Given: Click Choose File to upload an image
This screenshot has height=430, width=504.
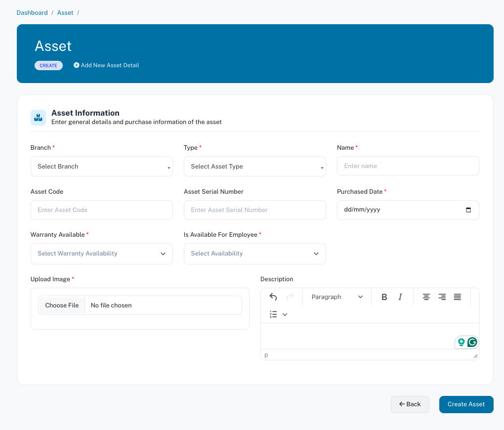Looking at the screenshot, I should (x=62, y=305).
